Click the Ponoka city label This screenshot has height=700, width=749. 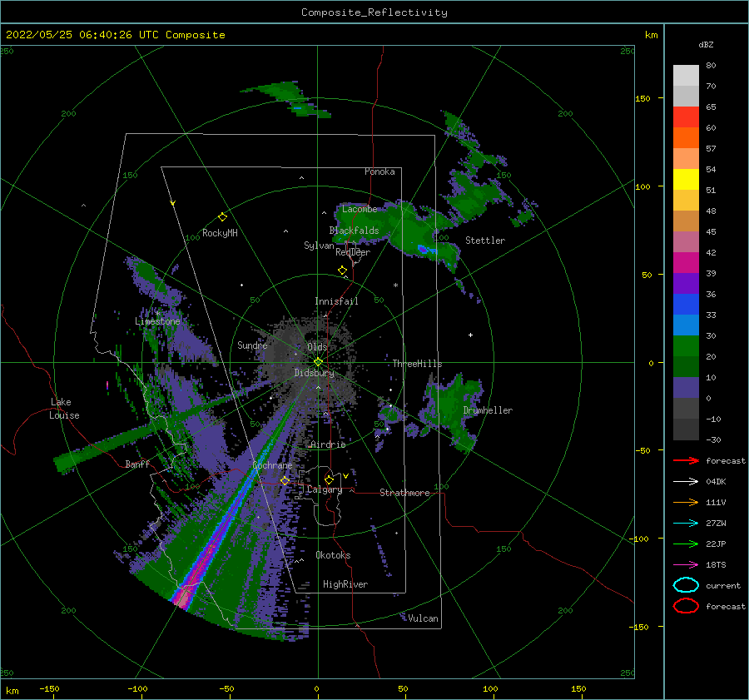[379, 171]
